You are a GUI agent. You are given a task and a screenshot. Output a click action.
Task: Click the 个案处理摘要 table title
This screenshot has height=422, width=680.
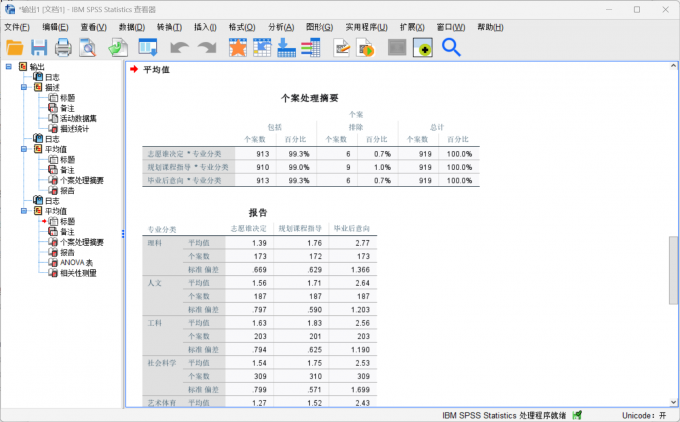(x=309, y=98)
